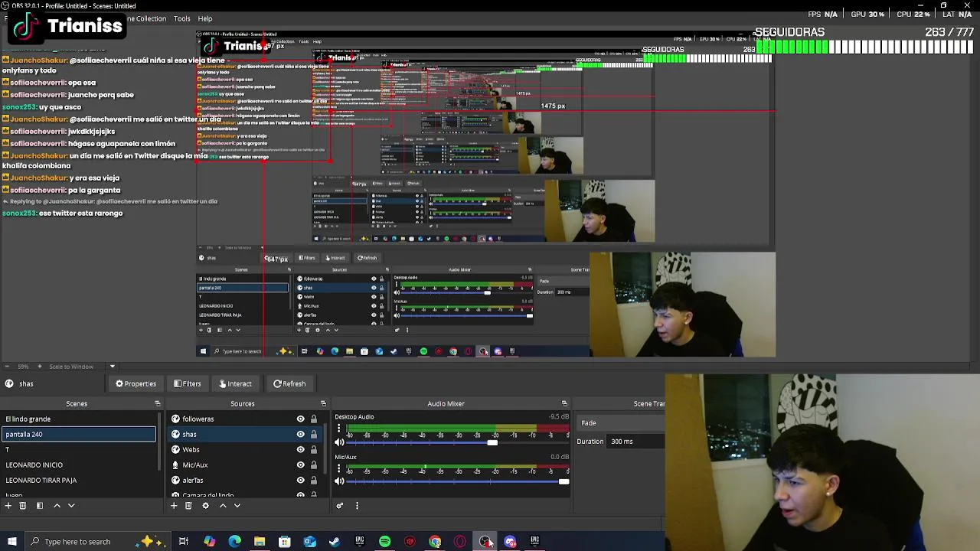Move selected source up
The image size is (980, 551).
pos(223,505)
